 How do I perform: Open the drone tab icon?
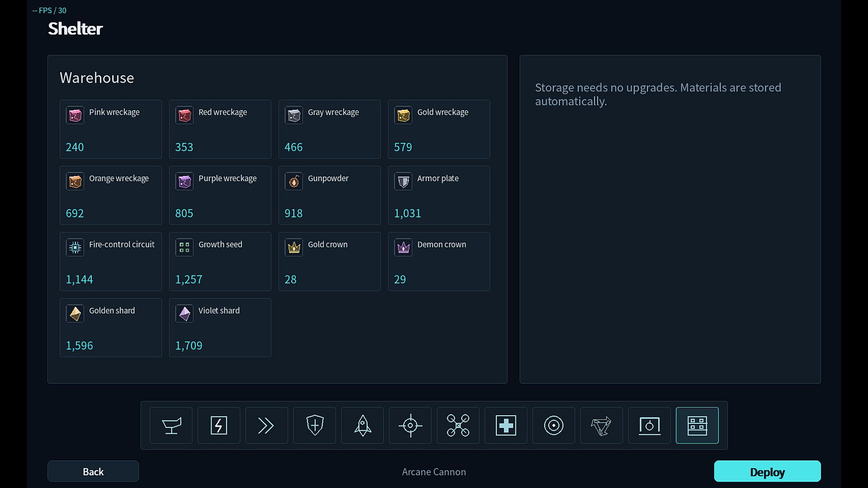458,425
